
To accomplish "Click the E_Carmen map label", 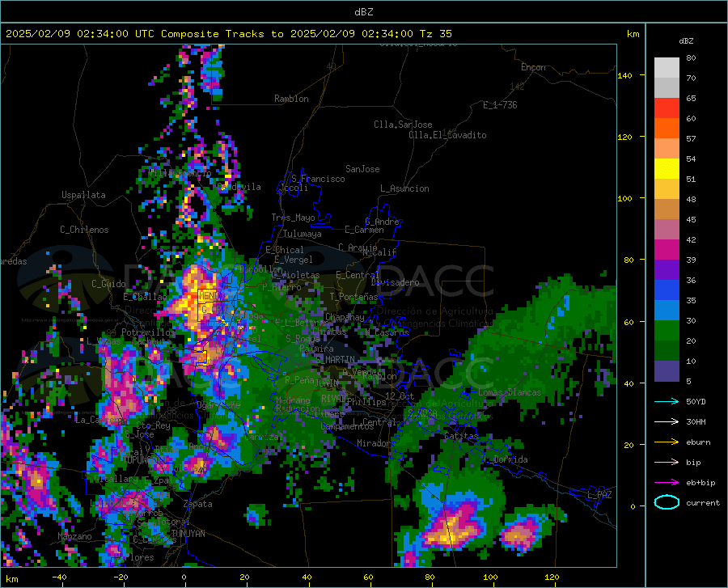I will [x=364, y=230].
